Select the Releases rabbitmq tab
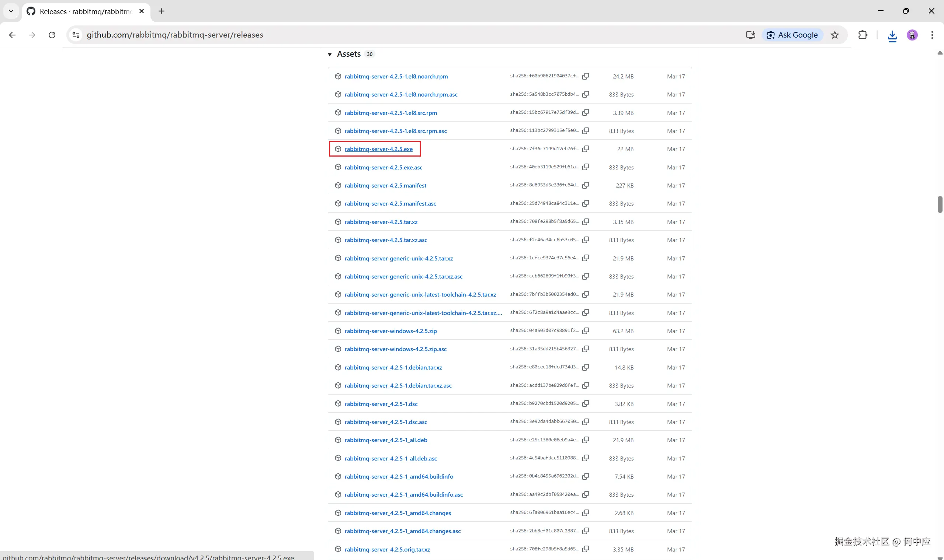The height and width of the screenshot is (560, 944). tap(85, 11)
